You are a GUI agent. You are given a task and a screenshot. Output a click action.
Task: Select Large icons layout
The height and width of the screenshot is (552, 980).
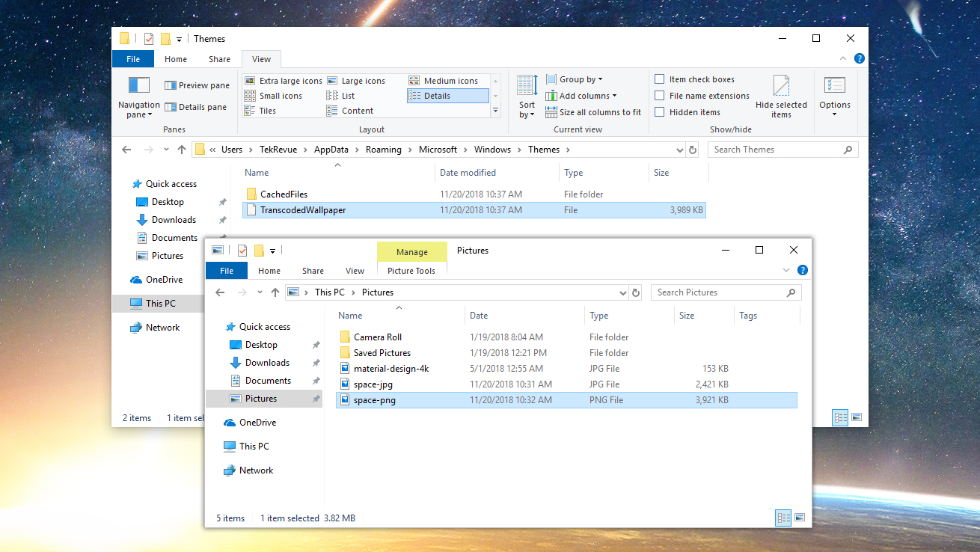[356, 81]
